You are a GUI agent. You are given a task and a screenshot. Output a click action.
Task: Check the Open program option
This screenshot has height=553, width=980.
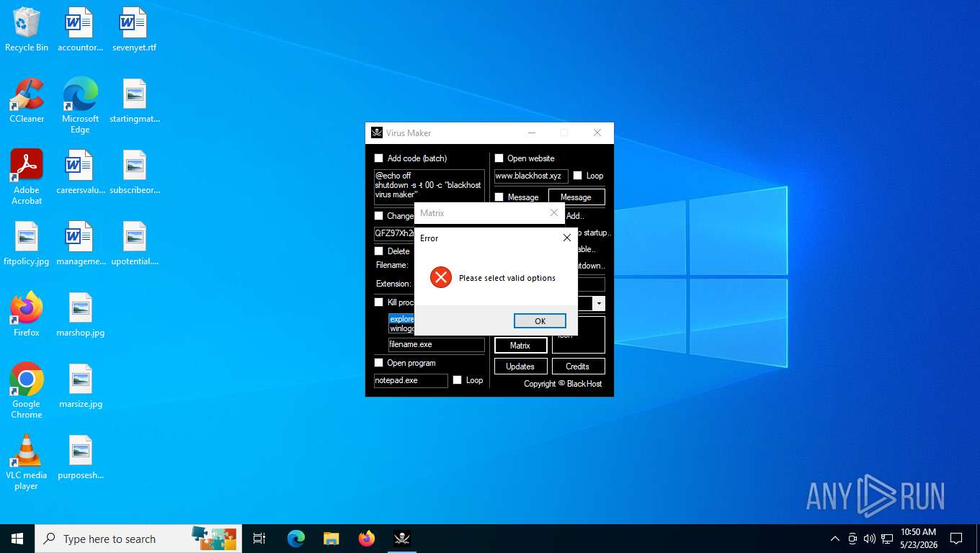click(x=379, y=363)
